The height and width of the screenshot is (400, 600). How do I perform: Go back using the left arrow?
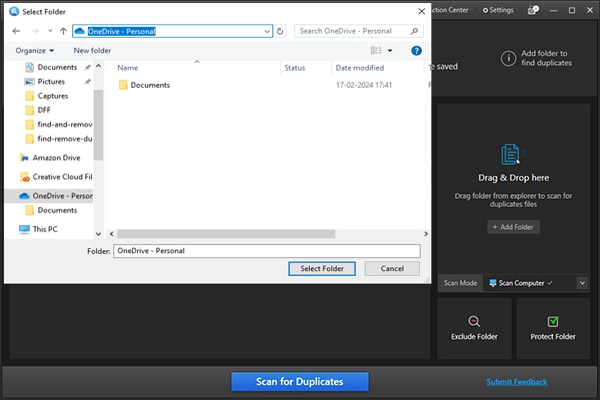(x=16, y=31)
